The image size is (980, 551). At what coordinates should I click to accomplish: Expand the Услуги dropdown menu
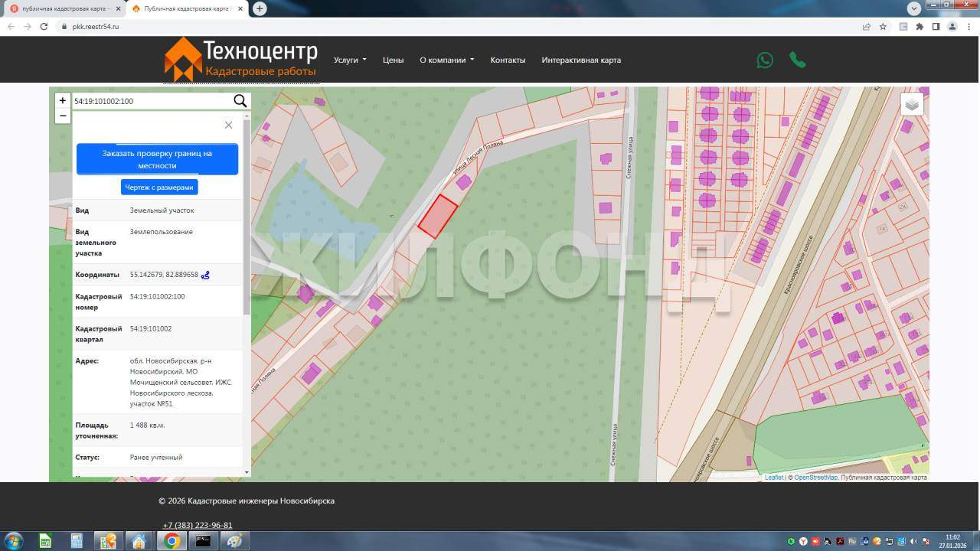350,60
